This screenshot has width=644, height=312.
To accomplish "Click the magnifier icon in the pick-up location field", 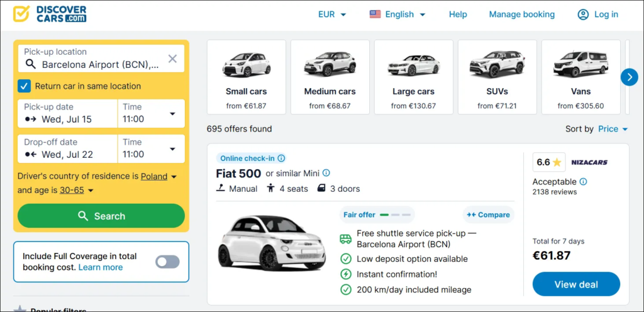I will (31, 64).
